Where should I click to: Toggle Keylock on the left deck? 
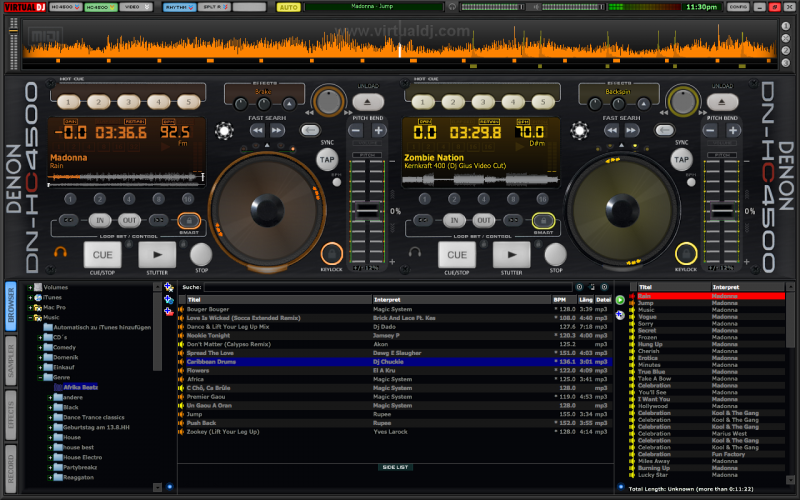click(332, 253)
